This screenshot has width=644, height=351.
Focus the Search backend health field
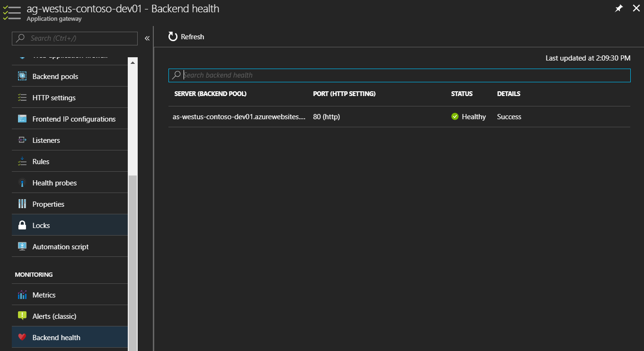tap(399, 75)
